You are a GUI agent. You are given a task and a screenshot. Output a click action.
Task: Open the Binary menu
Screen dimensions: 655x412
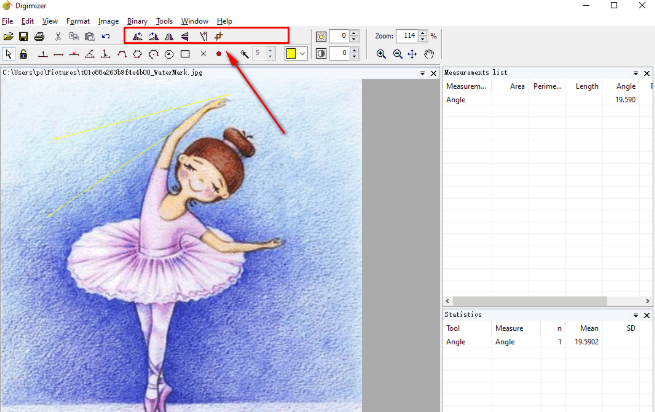[137, 21]
